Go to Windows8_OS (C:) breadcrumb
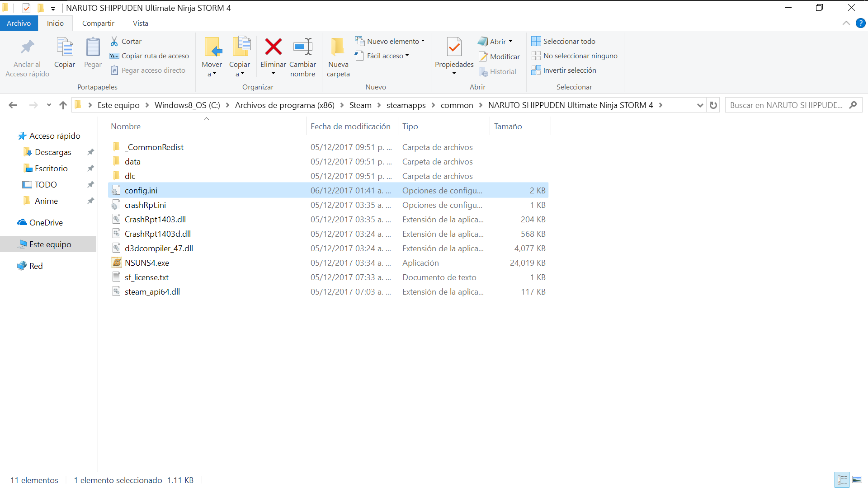Screen dimensions: 868x488 [x=187, y=105]
